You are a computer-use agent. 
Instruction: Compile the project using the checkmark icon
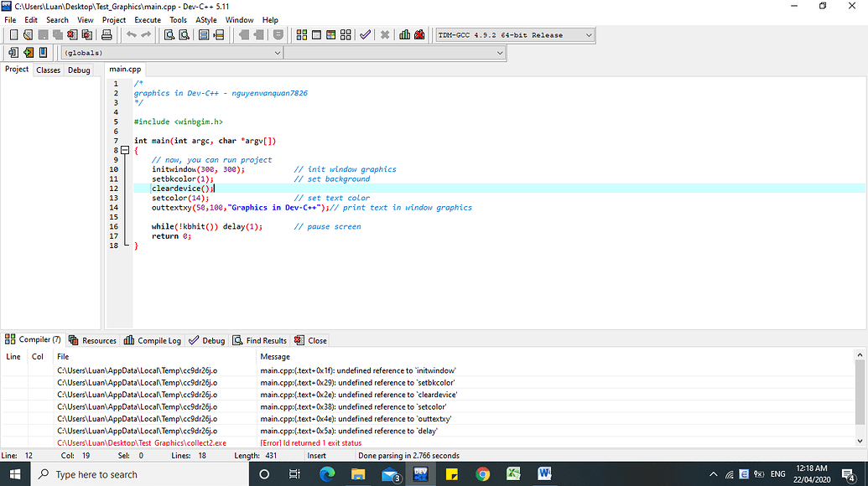(365, 35)
